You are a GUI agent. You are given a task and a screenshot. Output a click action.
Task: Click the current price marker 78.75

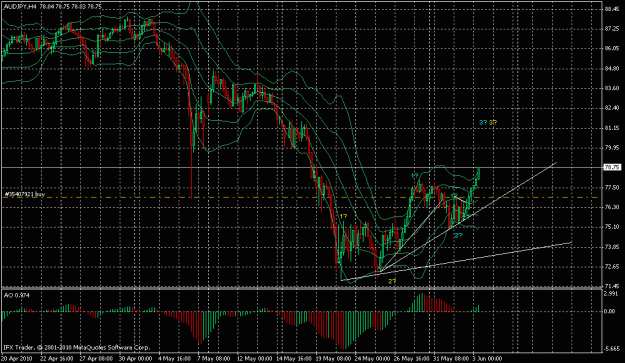click(x=612, y=167)
